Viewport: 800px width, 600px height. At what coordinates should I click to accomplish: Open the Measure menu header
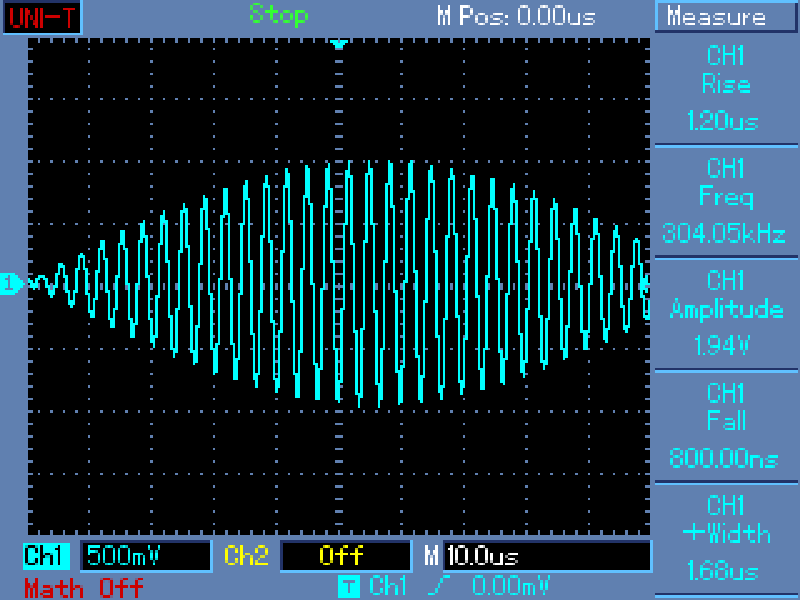coord(726,16)
